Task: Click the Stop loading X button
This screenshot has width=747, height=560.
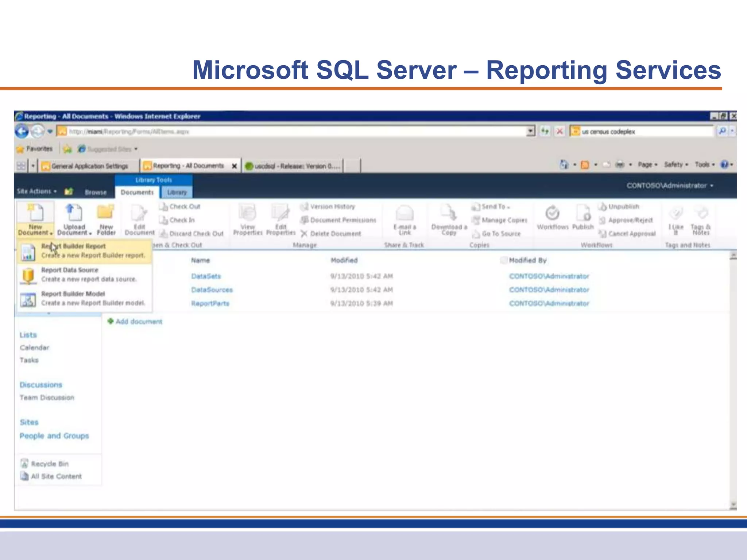Action: [x=560, y=131]
